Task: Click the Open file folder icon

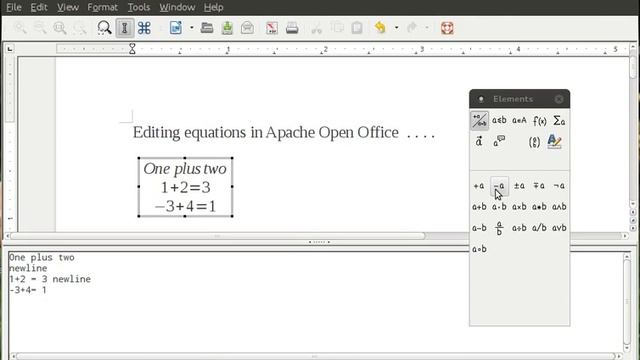Action: coord(207,28)
